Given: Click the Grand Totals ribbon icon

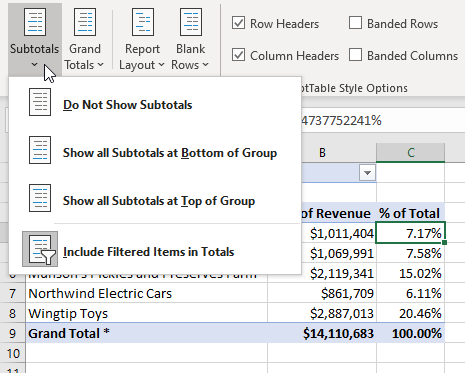Looking at the screenshot, I should (x=85, y=22).
